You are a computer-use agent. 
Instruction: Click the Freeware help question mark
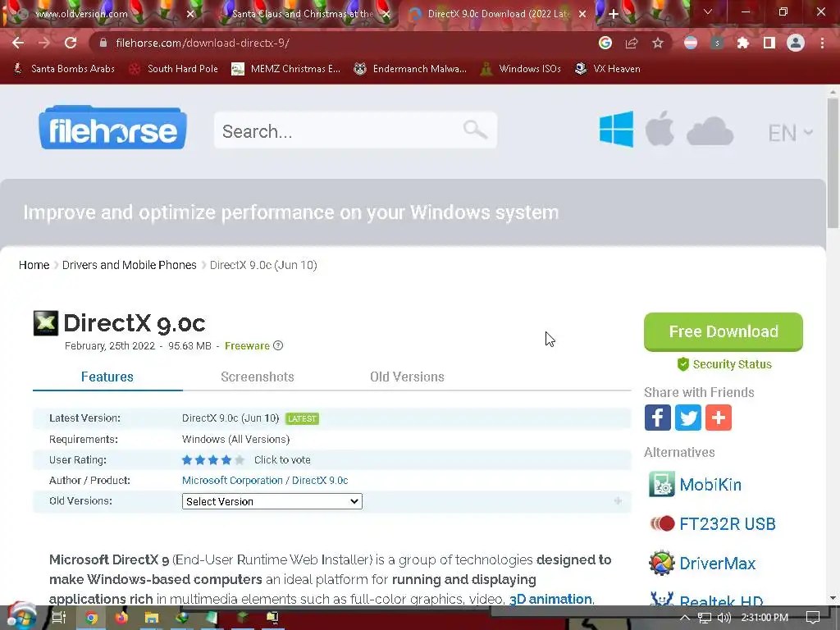(278, 345)
